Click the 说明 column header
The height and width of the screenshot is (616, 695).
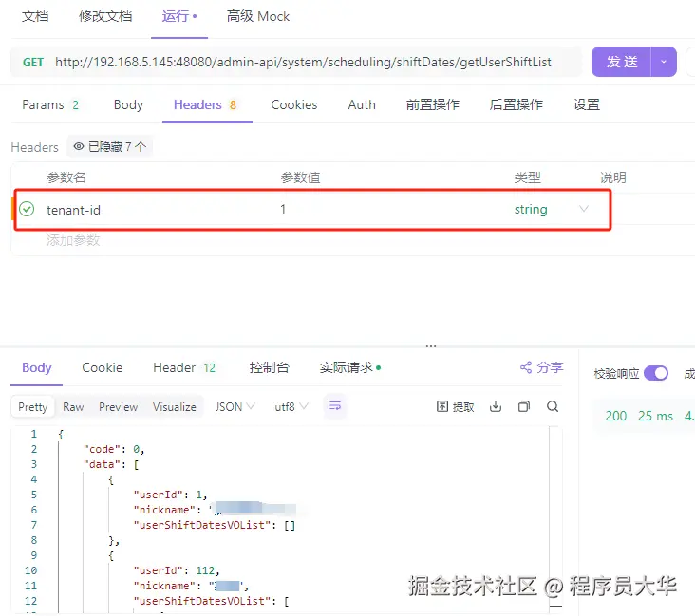point(613,177)
